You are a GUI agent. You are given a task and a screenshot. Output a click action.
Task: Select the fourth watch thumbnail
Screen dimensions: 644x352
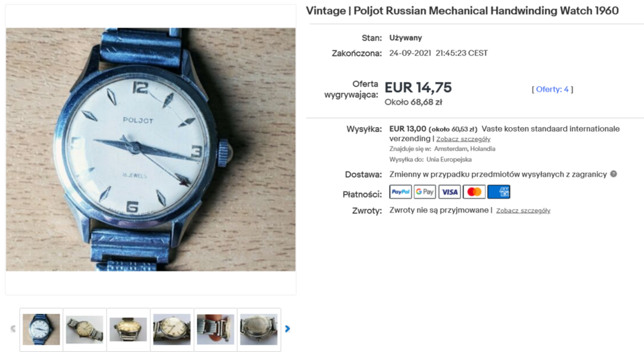pyautogui.click(x=172, y=329)
